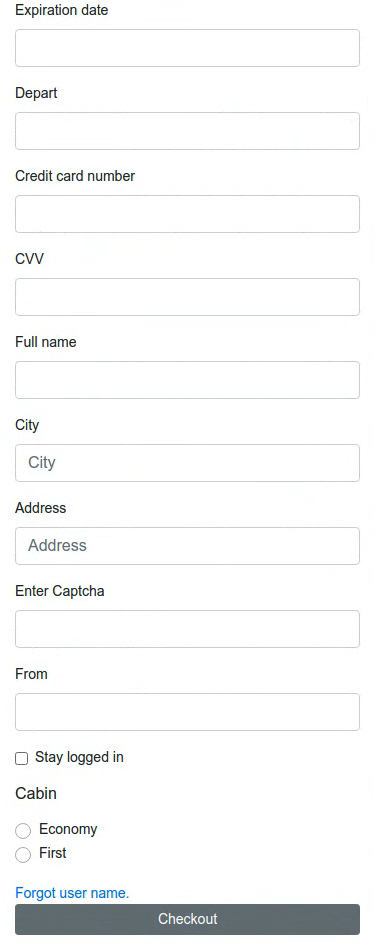Click the Full name label
Viewport: 375px width, 942px height.
click(x=46, y=342)
